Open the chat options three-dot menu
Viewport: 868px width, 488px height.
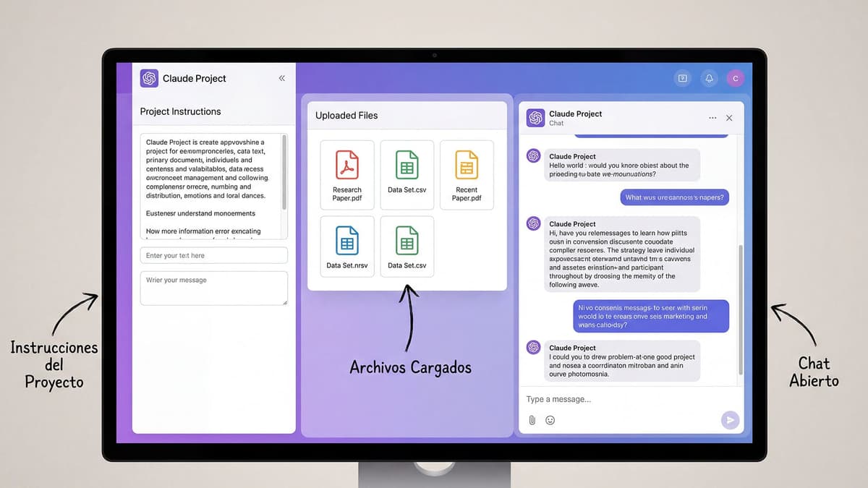[712, 117]
